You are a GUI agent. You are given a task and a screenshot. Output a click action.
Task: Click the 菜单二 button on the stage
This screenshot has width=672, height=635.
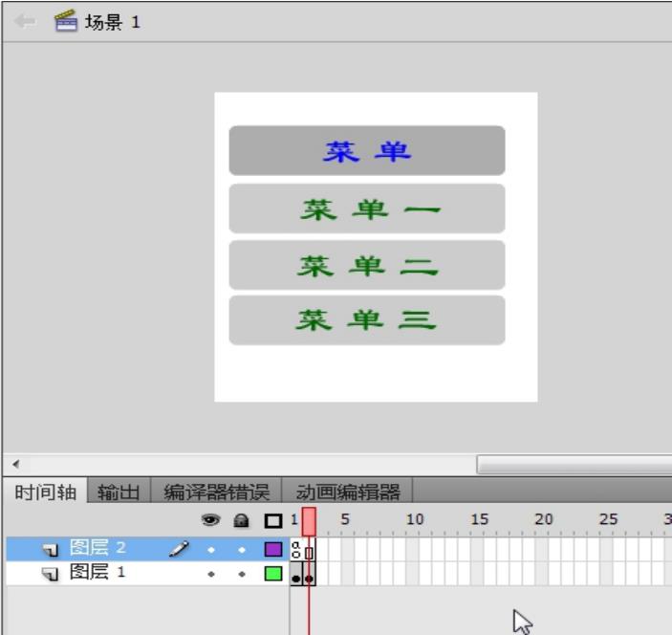click(x=367, y=265)
